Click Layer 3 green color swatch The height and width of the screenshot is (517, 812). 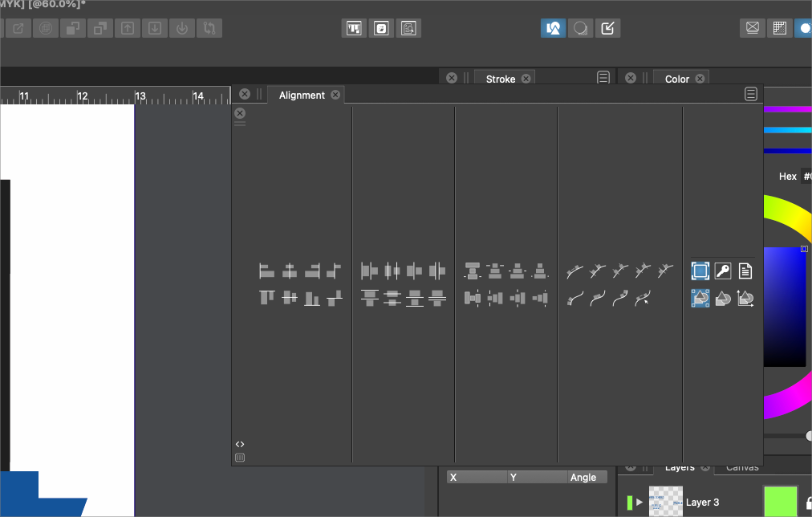coord(780,502)
